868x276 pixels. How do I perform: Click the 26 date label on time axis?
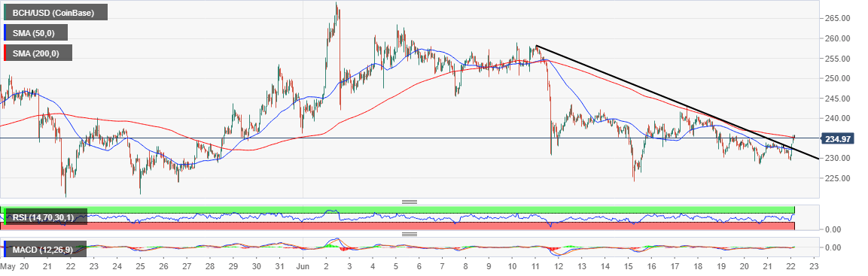tap(163, 266)
